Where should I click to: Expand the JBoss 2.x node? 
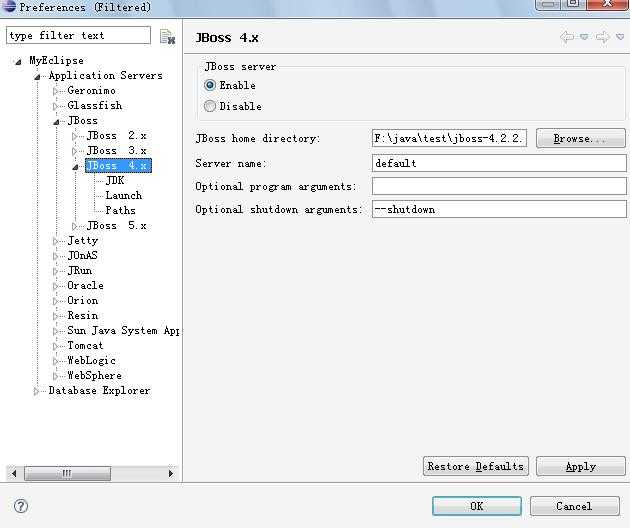pos(75,136)
